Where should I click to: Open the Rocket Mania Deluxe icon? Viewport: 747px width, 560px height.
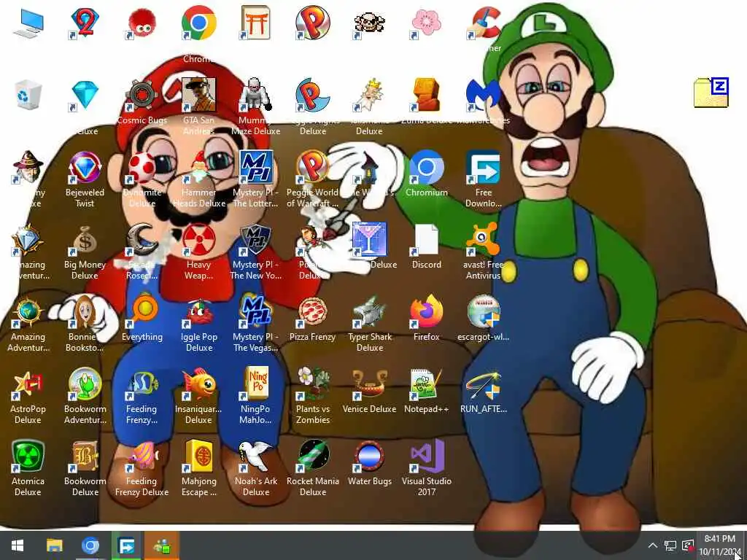312,467
